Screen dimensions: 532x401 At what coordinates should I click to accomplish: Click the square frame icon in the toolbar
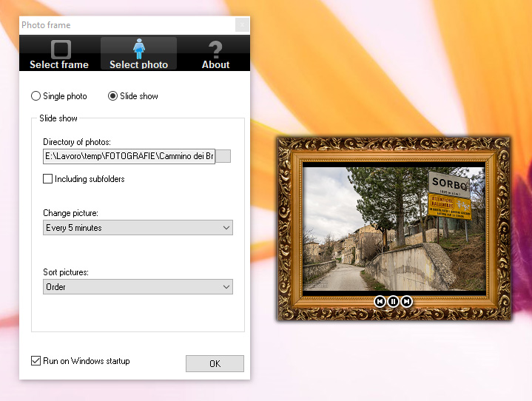click(60, 49)
